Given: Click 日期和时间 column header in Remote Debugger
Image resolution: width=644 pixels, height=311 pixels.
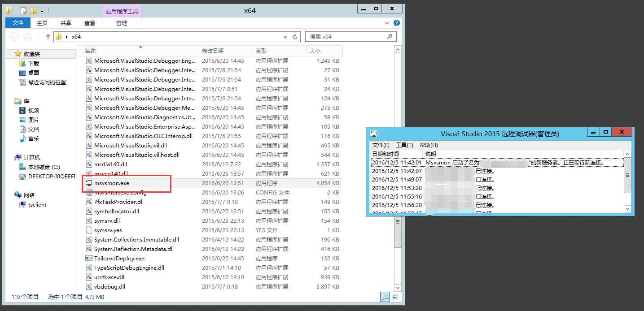Looking at the screenshot, I should [397, 154].
